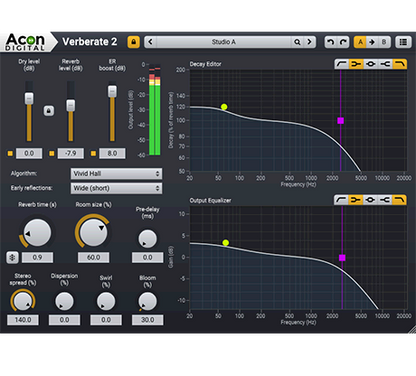Copy A settings to B arrow

coord(372,42)
